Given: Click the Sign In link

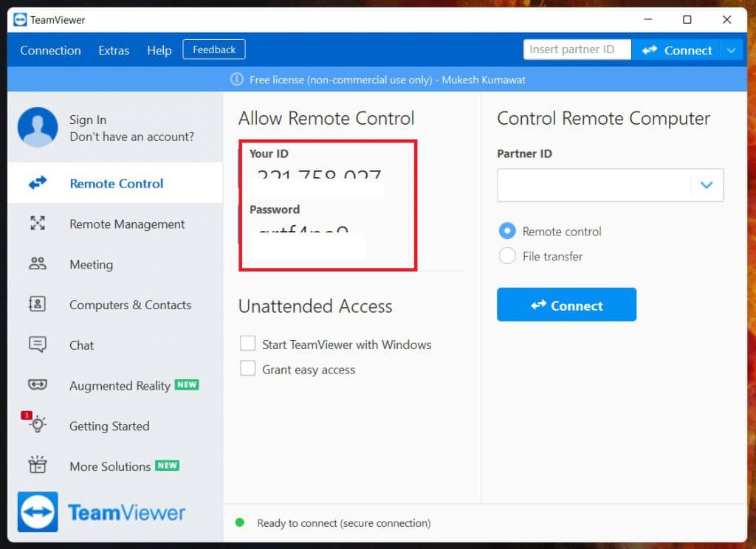Looking at the screenshot, I should point(88,120).
